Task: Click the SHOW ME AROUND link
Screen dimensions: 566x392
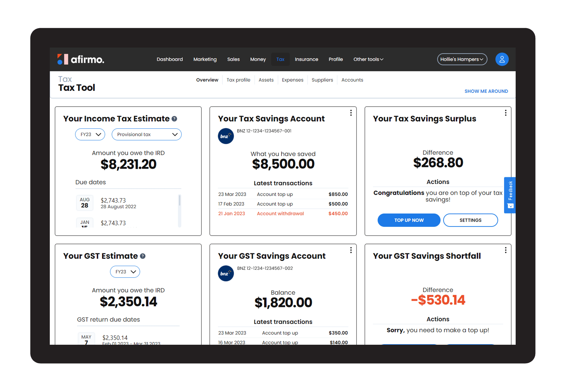Action: coord(486,91)
